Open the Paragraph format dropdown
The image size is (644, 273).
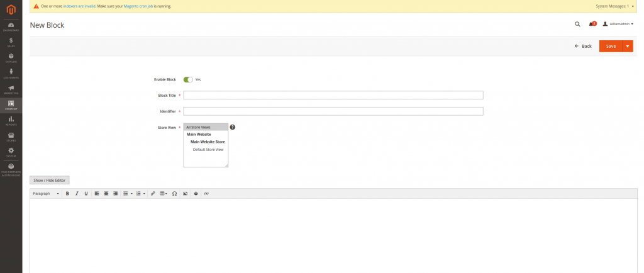[46, 194]
